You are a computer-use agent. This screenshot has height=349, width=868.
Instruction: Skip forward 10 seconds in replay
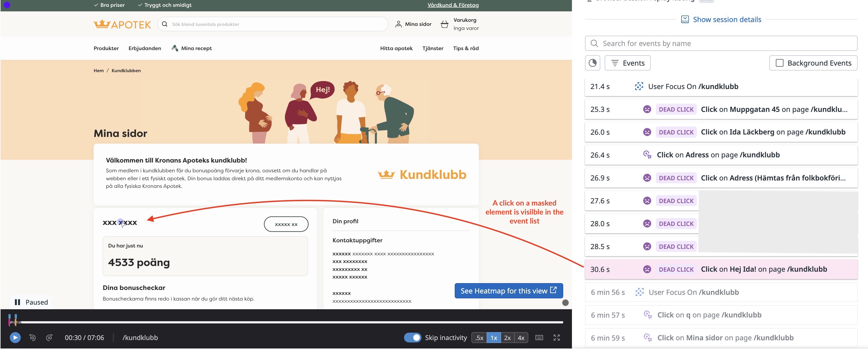[49, 338]
